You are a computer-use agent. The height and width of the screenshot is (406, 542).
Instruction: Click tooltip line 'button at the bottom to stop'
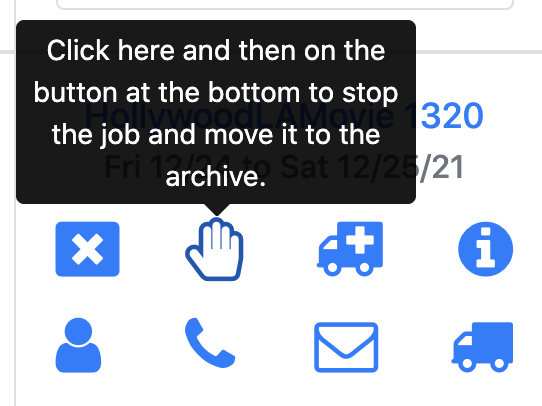point(216,93)
